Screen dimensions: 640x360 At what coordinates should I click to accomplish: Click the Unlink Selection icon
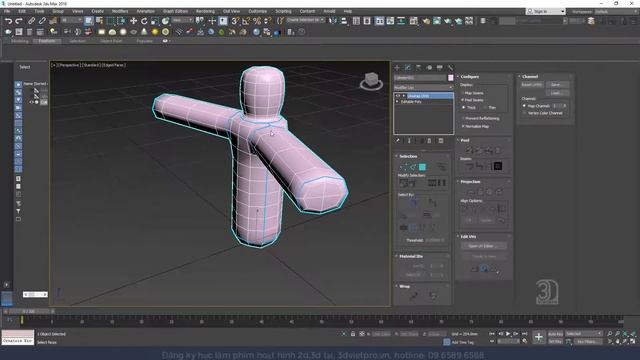42,21
